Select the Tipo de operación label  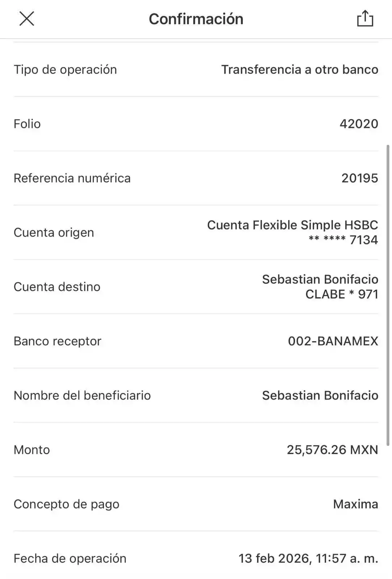point(65,69)
